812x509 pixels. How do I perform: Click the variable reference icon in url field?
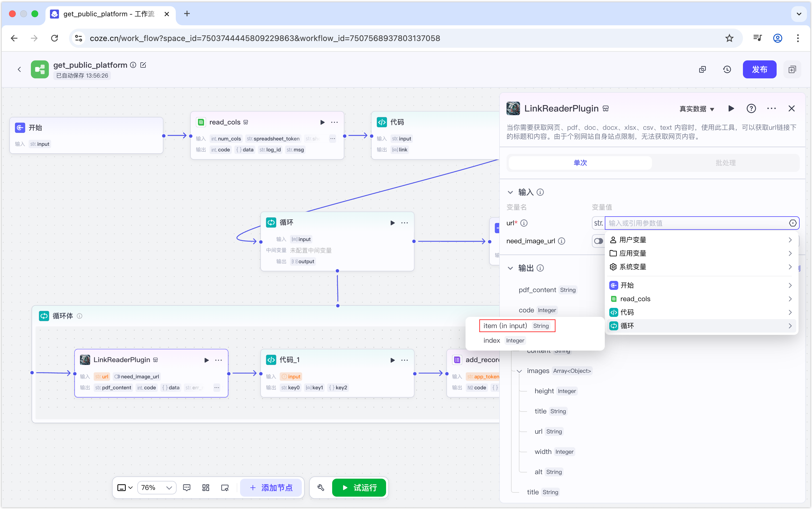(792, 223)
